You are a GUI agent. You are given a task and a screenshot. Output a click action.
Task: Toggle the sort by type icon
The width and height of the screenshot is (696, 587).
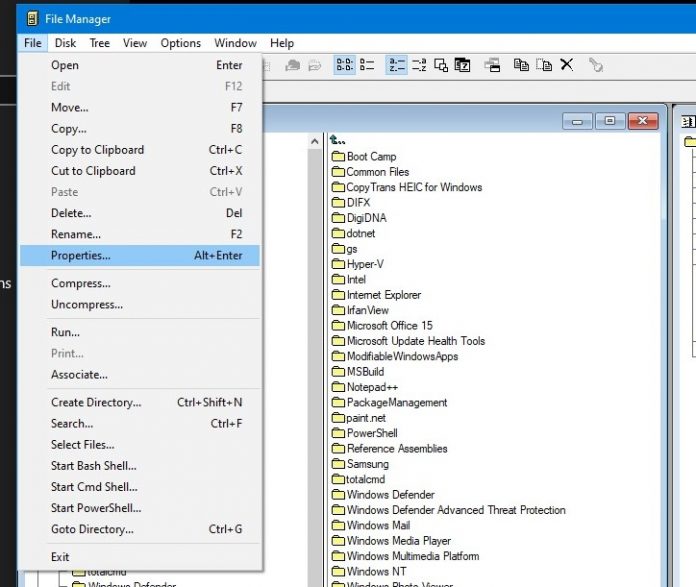tap(419, 65)
